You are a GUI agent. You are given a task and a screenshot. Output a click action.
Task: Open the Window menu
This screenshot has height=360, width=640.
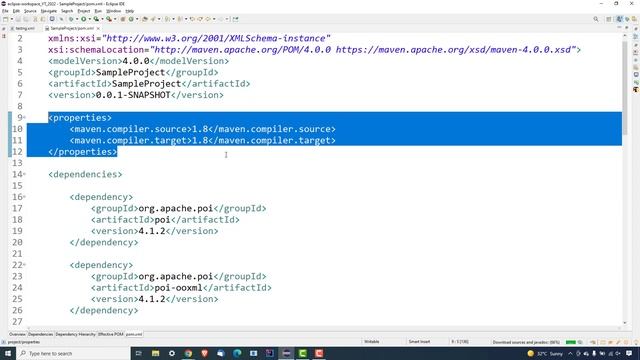pyautogui.click(x=113, y=11)
